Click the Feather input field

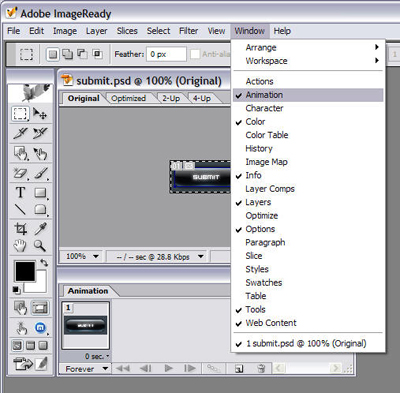point(166,54)
